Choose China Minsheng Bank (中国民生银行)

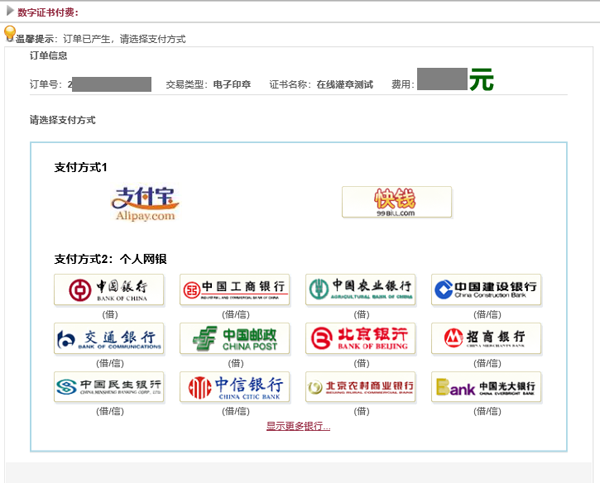click(109, 387)
